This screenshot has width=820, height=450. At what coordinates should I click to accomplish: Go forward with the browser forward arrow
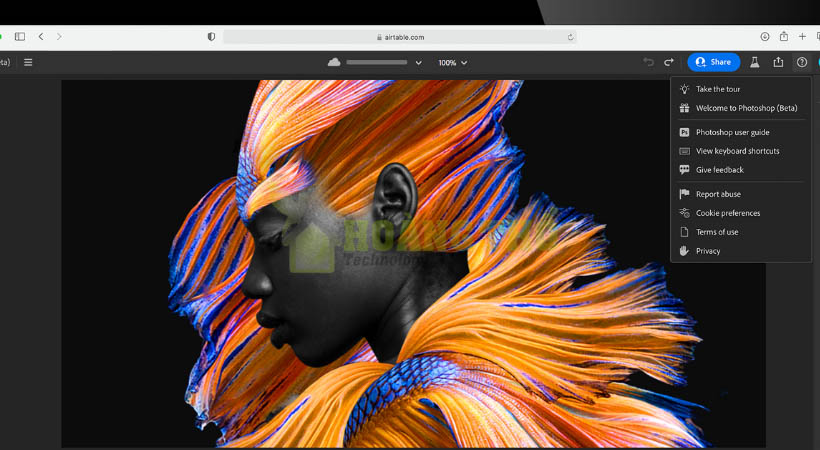[x=59, y=37]
